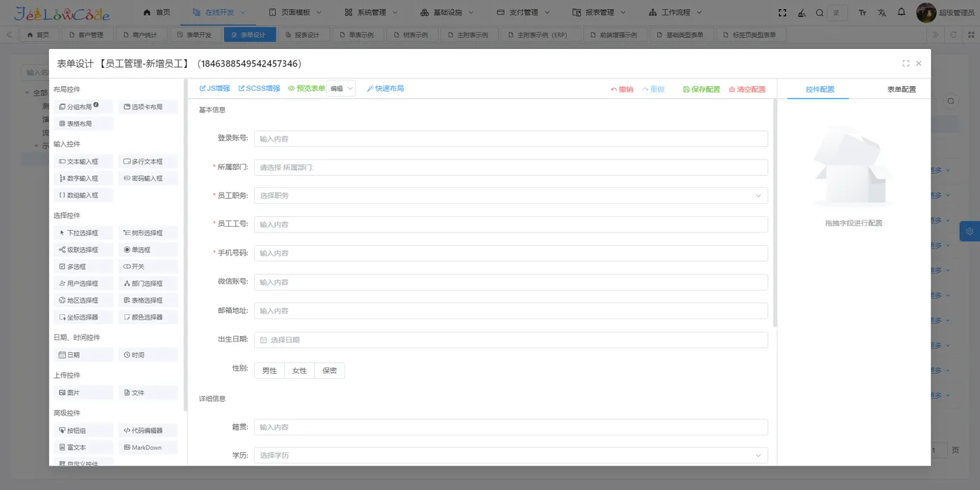
Task: Choose the 下拉选择框 control
Action: (83, 233)
